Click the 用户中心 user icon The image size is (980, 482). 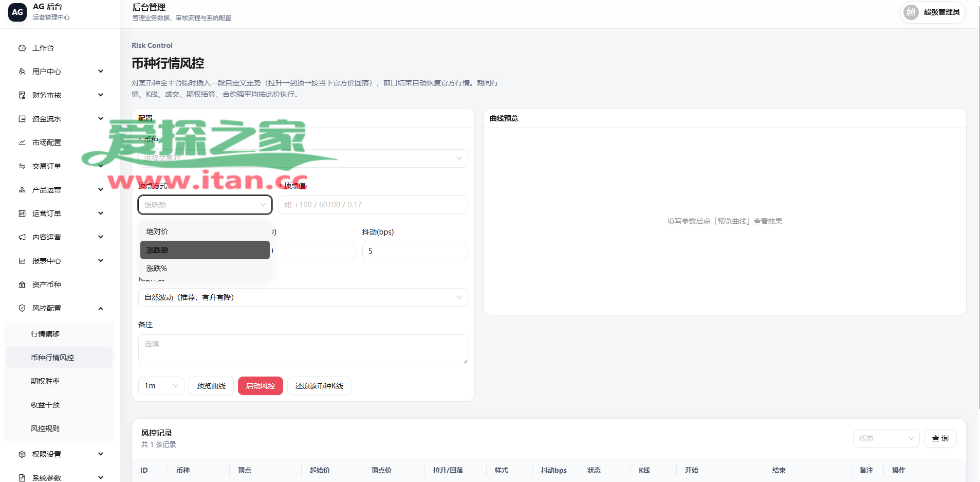point(22,72)
